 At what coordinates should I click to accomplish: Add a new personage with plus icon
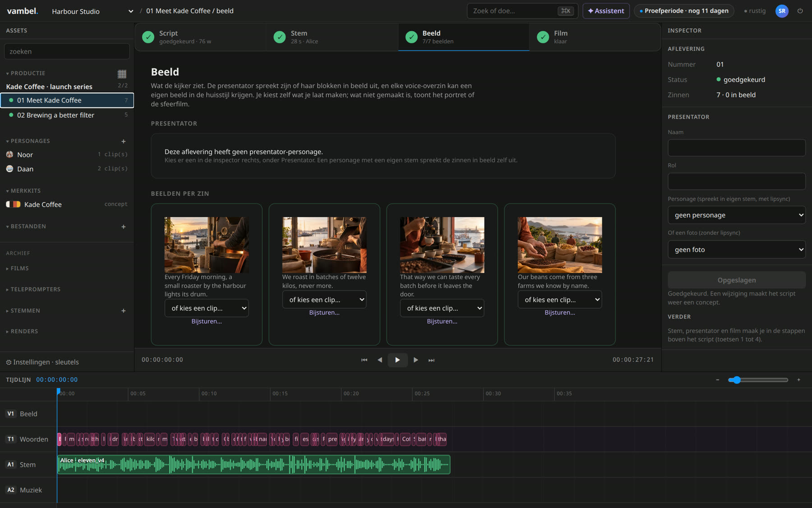pos(123,141)
